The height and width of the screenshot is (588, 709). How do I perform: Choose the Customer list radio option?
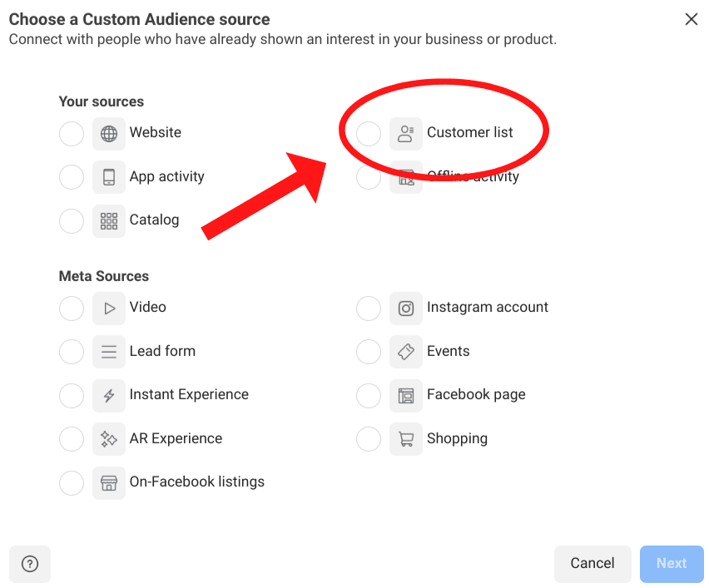pyautogui.click(x=369, y=133)
